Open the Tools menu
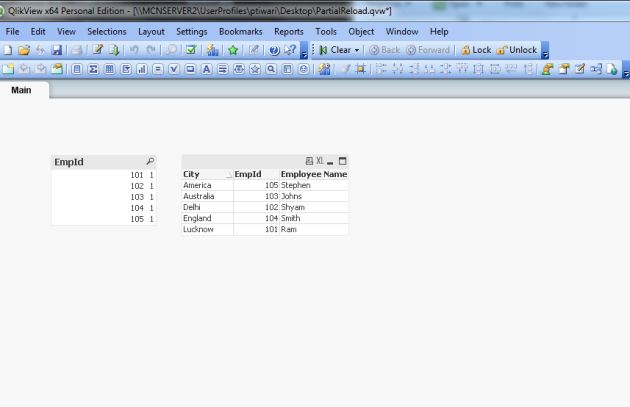Image resolution: width=630 pixels, height=407 pixels. click(x=326, y=31)
